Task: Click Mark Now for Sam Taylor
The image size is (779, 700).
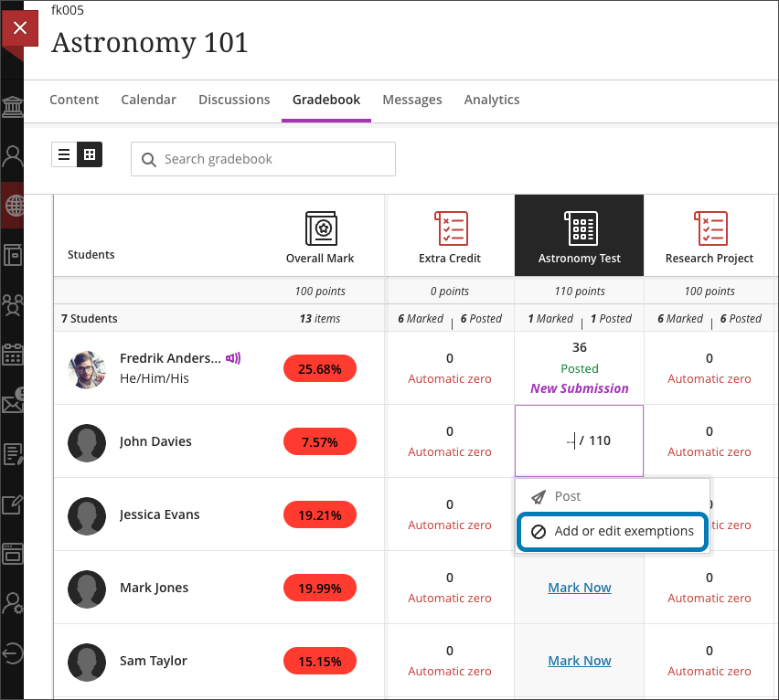Action: point(580,661)
